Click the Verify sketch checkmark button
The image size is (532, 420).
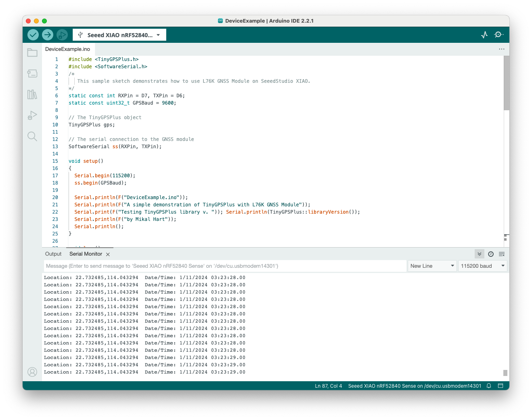[x=33, y=35]
